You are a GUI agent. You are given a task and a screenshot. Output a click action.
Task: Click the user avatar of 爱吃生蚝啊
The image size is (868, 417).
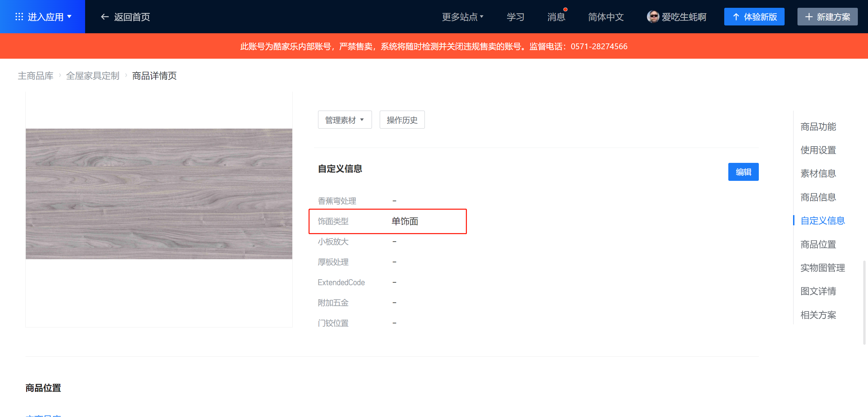pyautogui.click(x=653, y=17)
